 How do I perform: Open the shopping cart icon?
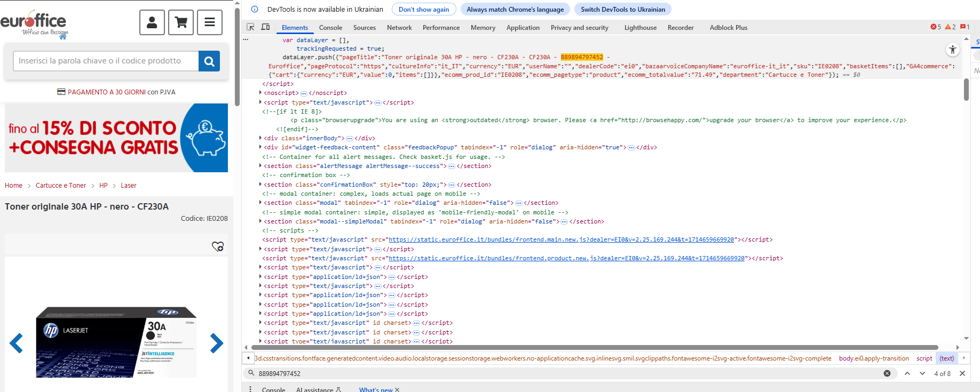coord(181,22)
